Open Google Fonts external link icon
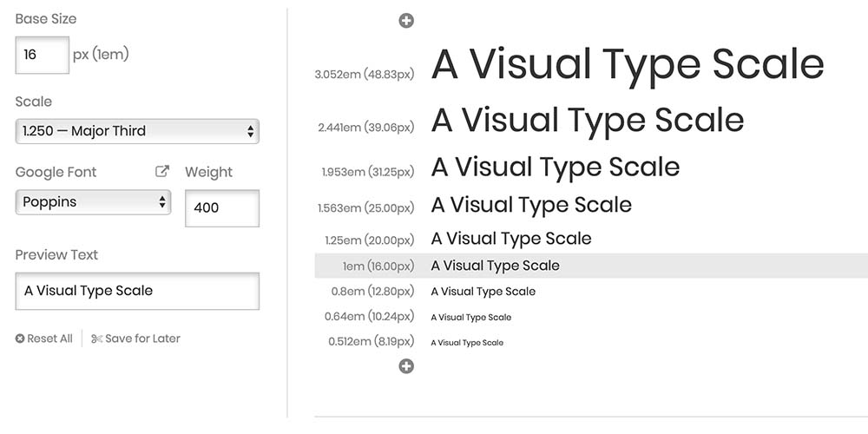This screenshot has width=868, height=434. coord(161,172)
